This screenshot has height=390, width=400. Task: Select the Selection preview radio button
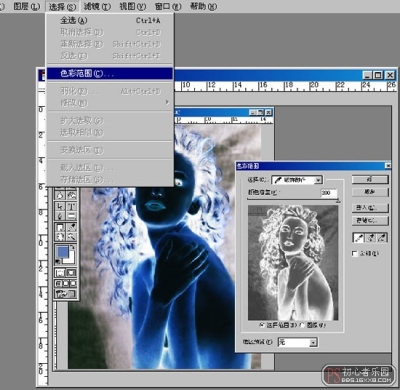coord(262,325)
